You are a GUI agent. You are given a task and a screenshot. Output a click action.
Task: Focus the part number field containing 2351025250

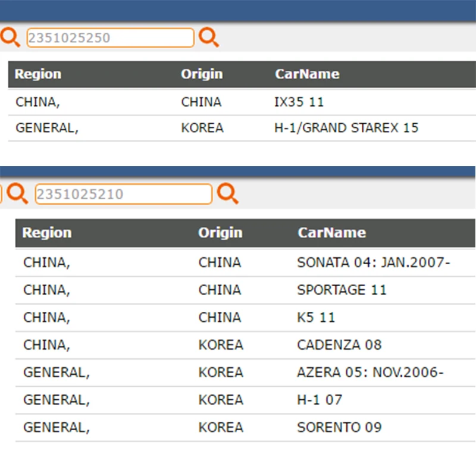coord(111,37)
